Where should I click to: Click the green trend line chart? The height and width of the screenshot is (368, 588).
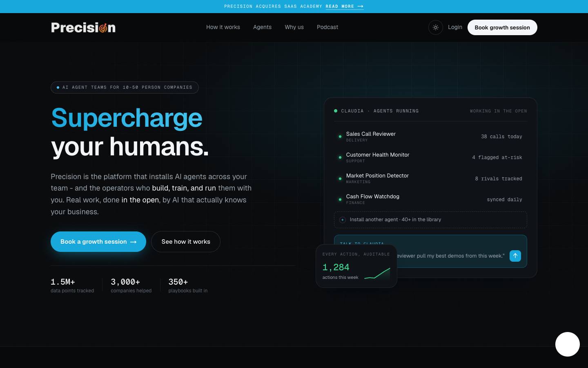click(377, 273)
